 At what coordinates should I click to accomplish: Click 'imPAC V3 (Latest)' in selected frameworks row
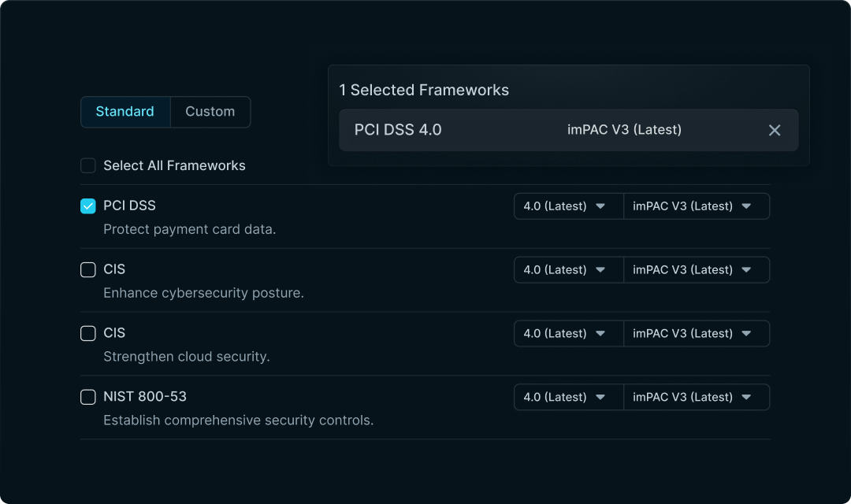pyautogui.click(x=624, y=130)
